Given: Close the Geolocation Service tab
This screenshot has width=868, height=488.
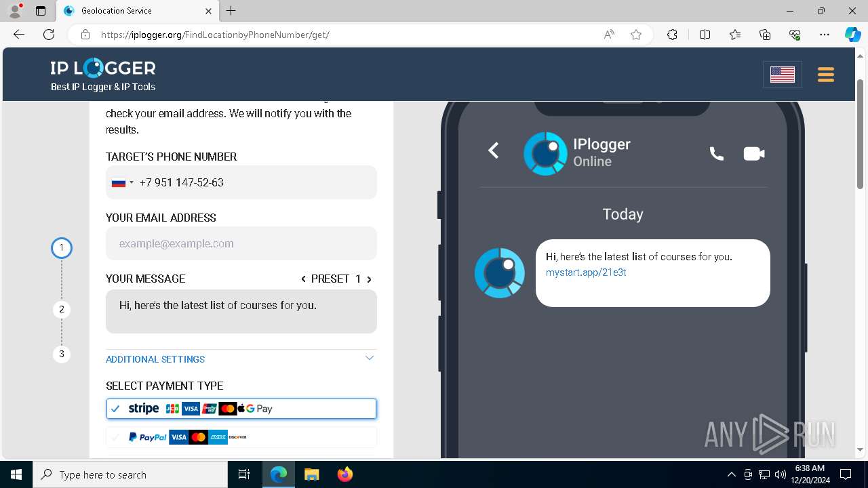Looking at the screenshot, I should pos(208,11).
